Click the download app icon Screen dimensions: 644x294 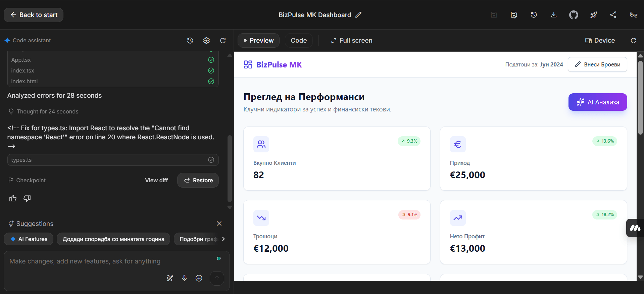click(x=554, y=15)
